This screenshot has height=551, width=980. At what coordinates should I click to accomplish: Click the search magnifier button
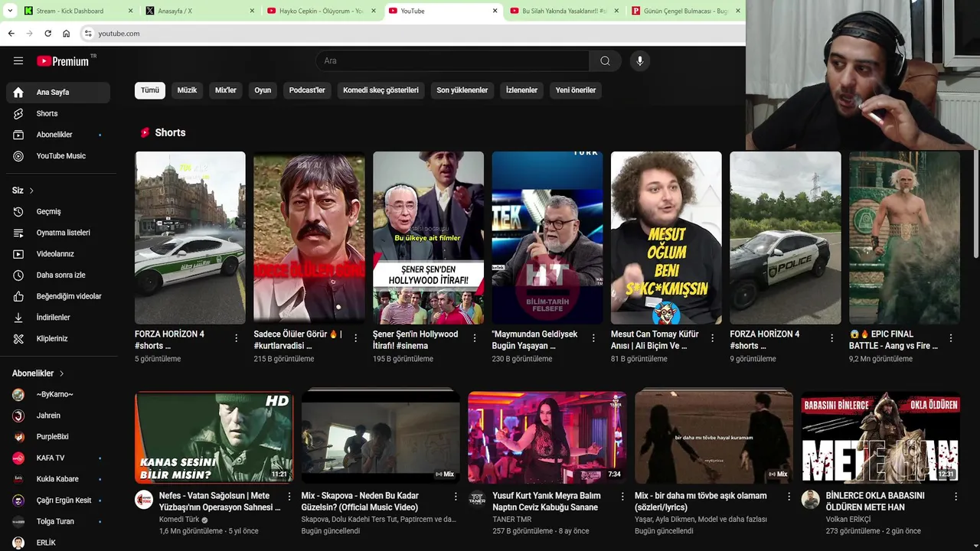[605, 61]
